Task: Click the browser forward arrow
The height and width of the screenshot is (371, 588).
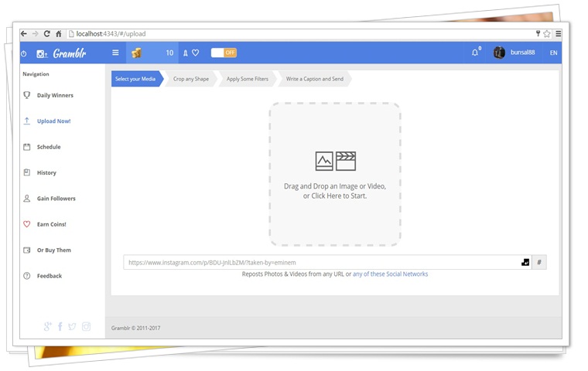Action: click(x=36, y=34)
